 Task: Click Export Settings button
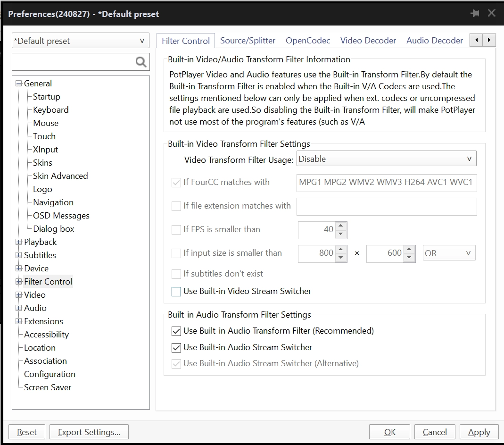[89, 432]
